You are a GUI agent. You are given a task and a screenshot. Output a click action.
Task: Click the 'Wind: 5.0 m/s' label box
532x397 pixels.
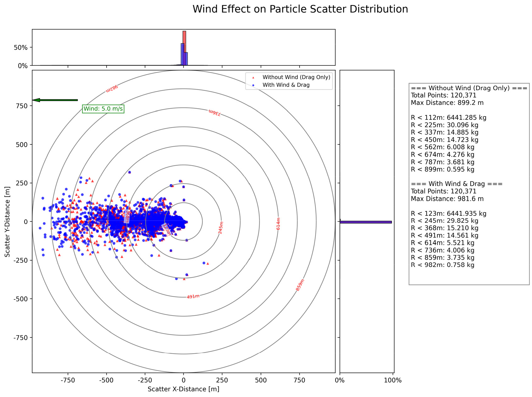click(x=103, y=109)
